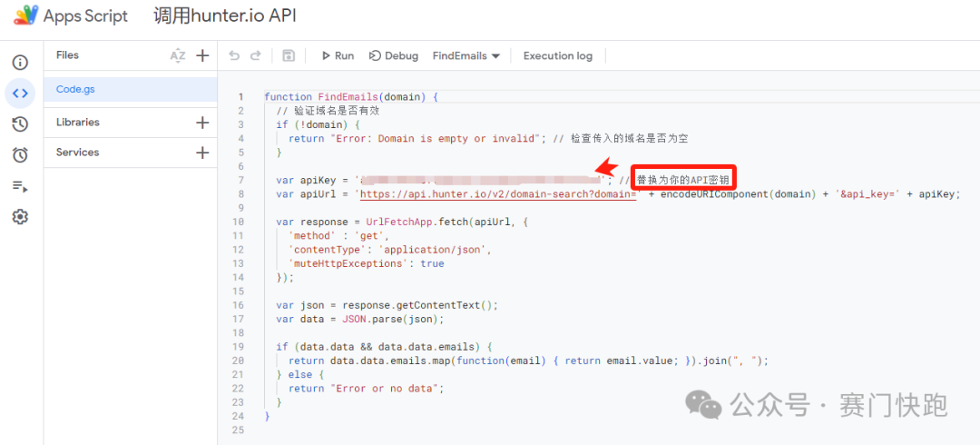Open the FindEmails function dropdown

click(466, 55)
